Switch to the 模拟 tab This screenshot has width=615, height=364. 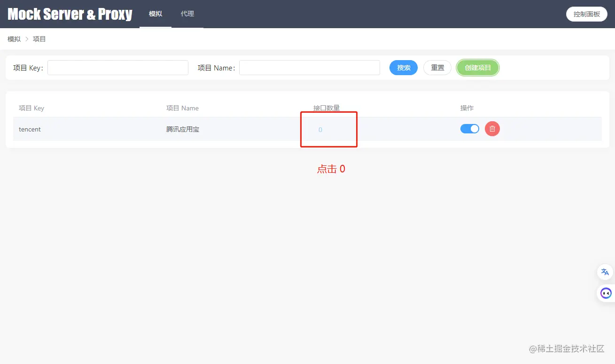156,14
